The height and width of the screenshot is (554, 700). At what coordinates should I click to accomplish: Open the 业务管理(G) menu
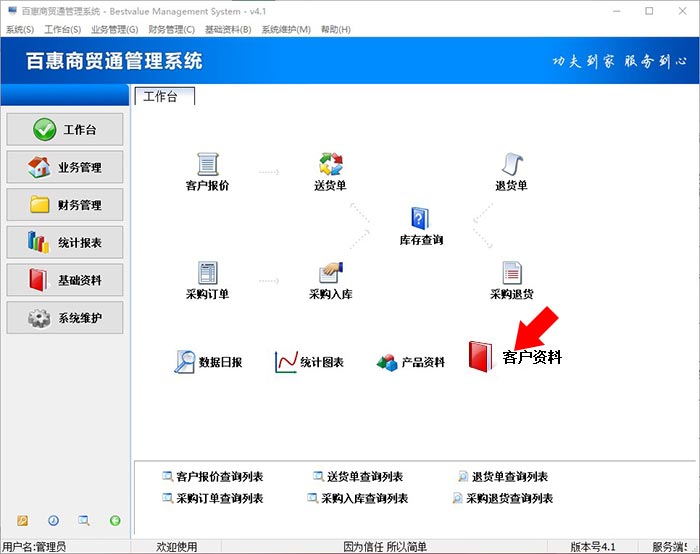click(115, 29)
